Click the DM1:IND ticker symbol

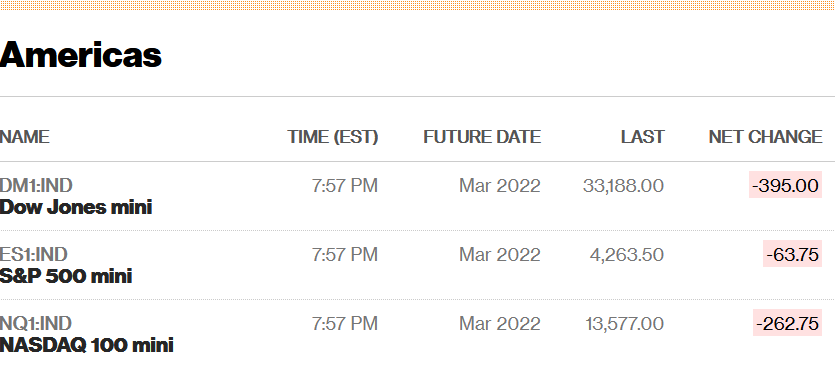36,185
